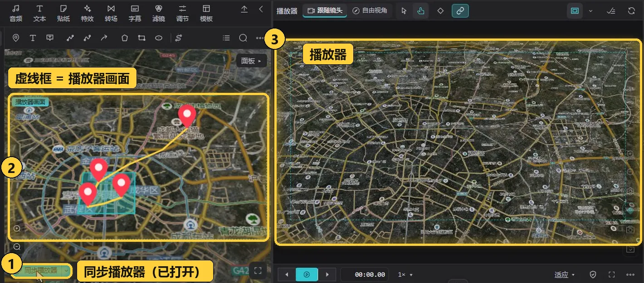Select the hand pan tool in player
Viewport: 644px width, 283px height.
point(421,11)
